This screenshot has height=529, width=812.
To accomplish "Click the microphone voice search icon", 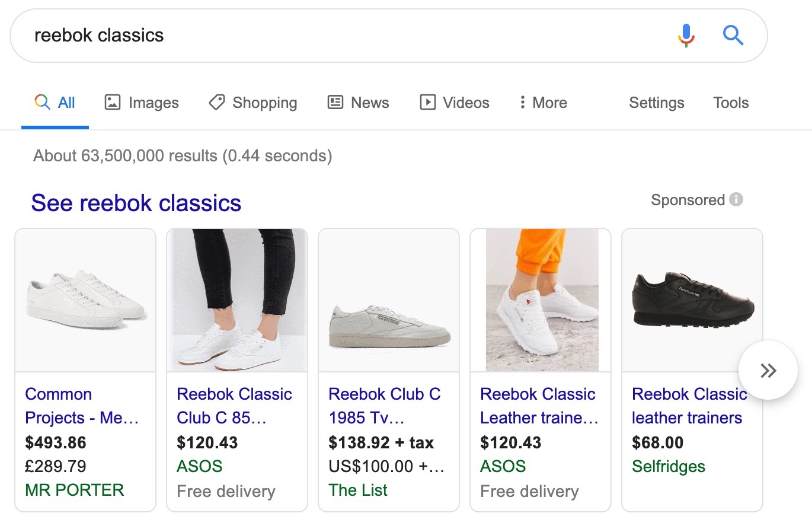I will (686, 35).
